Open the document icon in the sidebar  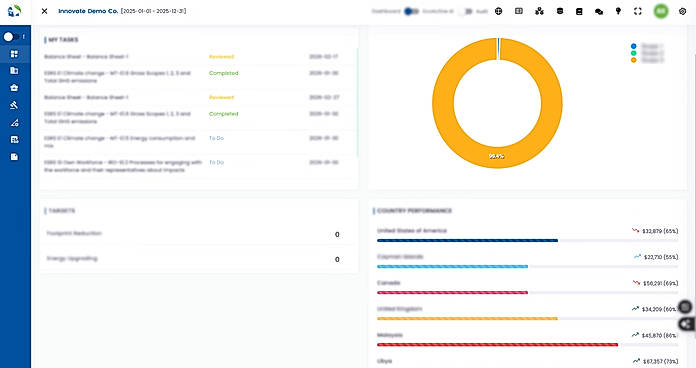[14, 157]
